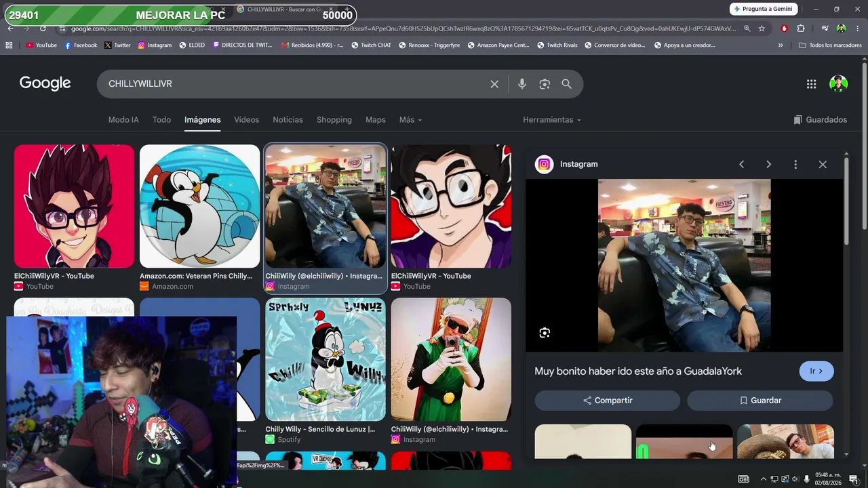
Task: Click the Instagram source name in preview header
Action: click(x=579, y=164)
